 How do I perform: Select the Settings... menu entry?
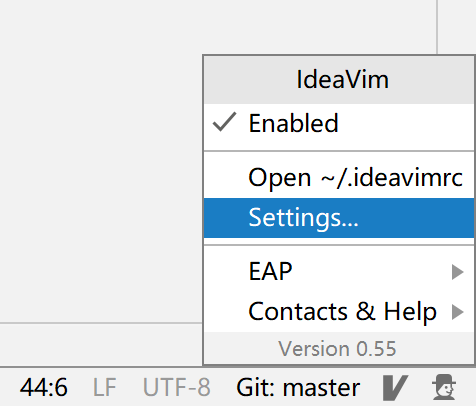(x=339, y=218)
